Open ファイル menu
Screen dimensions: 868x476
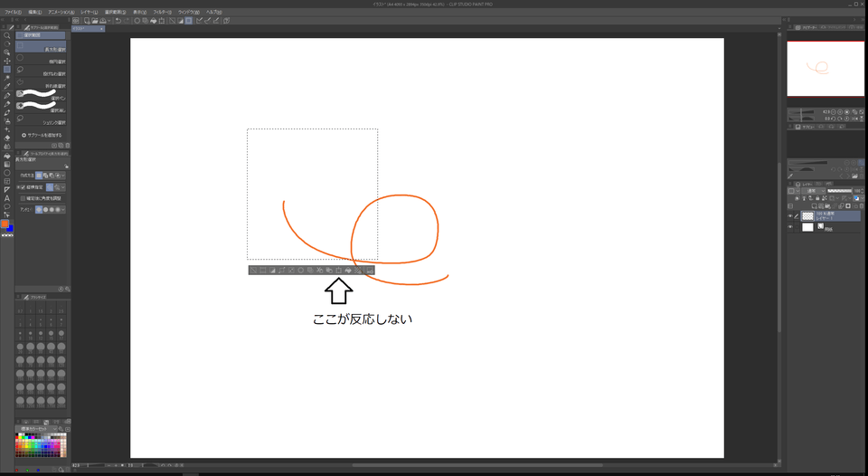pos(13,12)
